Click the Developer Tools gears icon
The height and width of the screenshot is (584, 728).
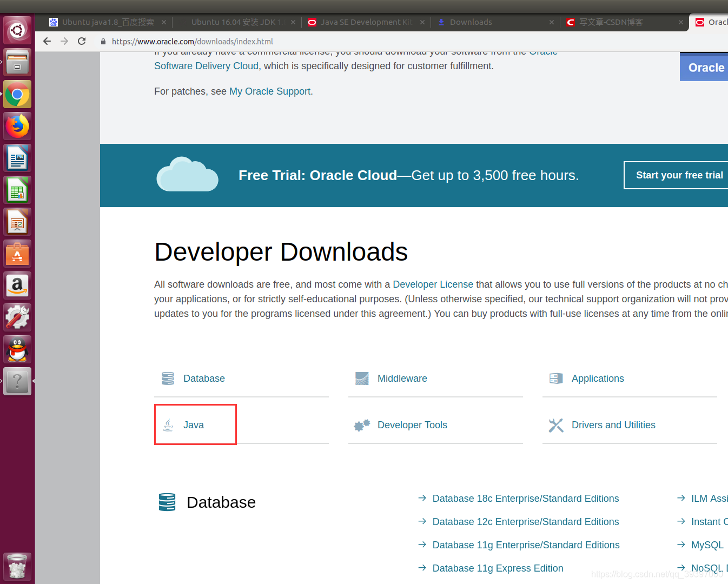362,425
